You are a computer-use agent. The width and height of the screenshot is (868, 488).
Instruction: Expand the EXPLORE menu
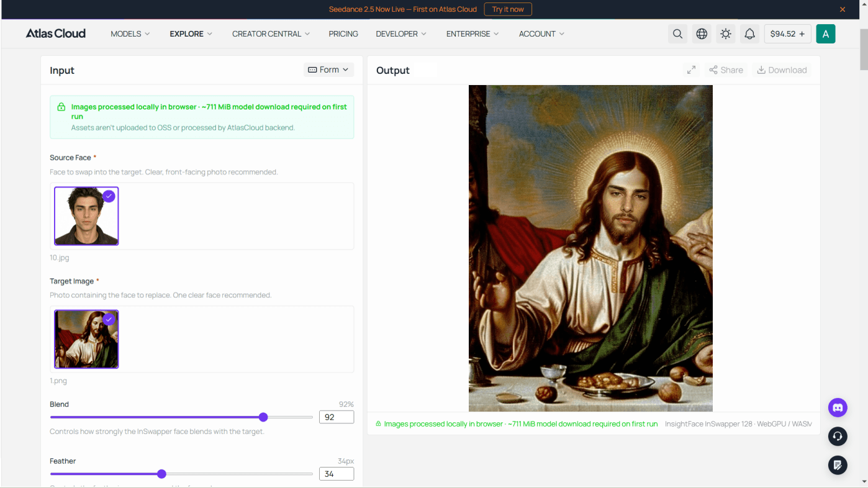pyautogui.click(x=191, y=34)
